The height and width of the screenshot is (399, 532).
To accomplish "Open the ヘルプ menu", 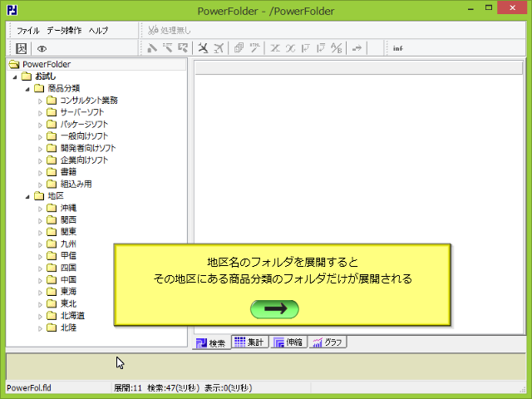I will (98, 31).
